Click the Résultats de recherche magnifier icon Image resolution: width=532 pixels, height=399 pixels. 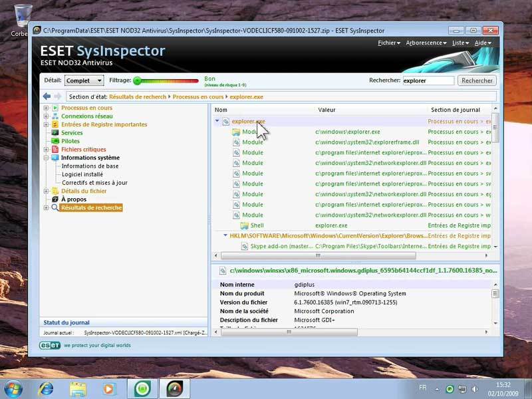click(x=55, y=207)
